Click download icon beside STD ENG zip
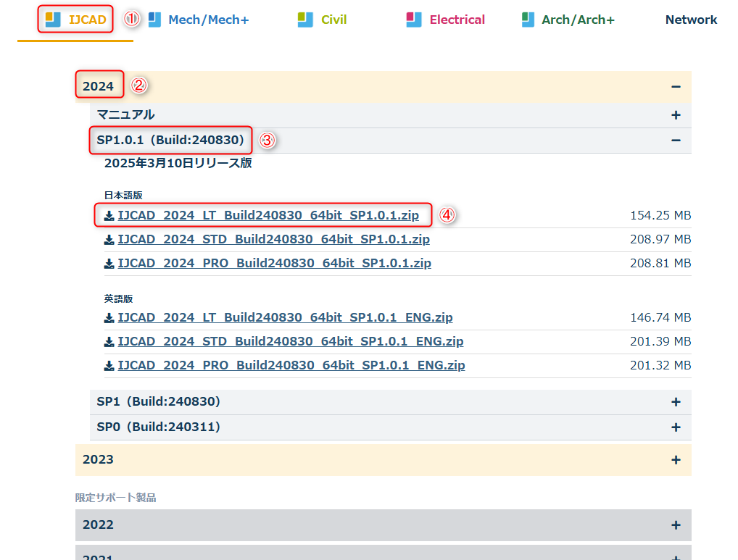This screenshot has height=560, width=738. [x=109, y=342]
